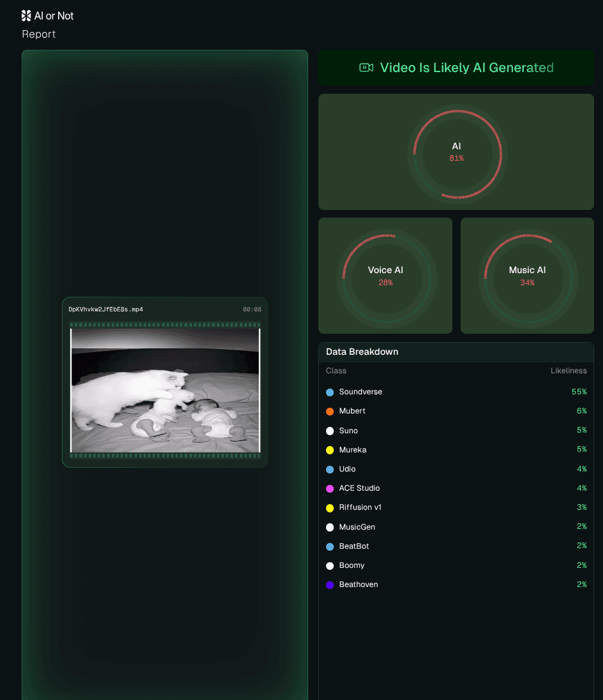Select the AI 81% gauge dial
The height and width of the screenshot is (700, 603).
[456, 152]
